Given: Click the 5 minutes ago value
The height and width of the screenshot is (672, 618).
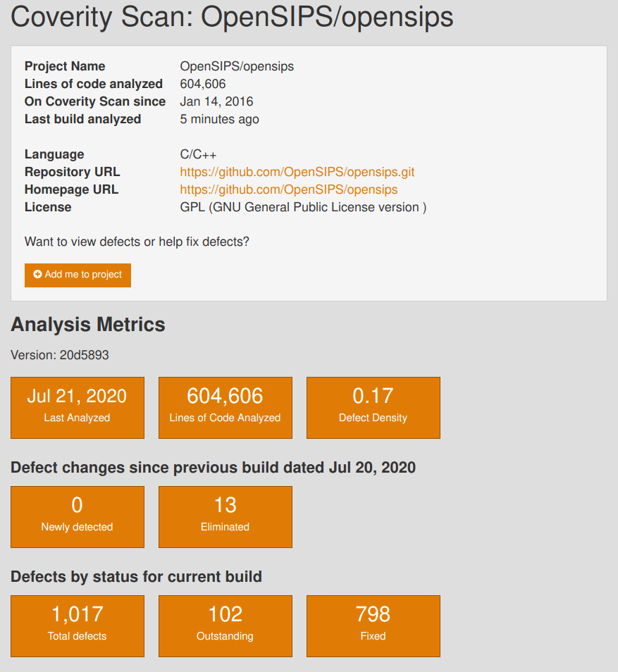Looking at the screenshot, I should pos(220,119).
